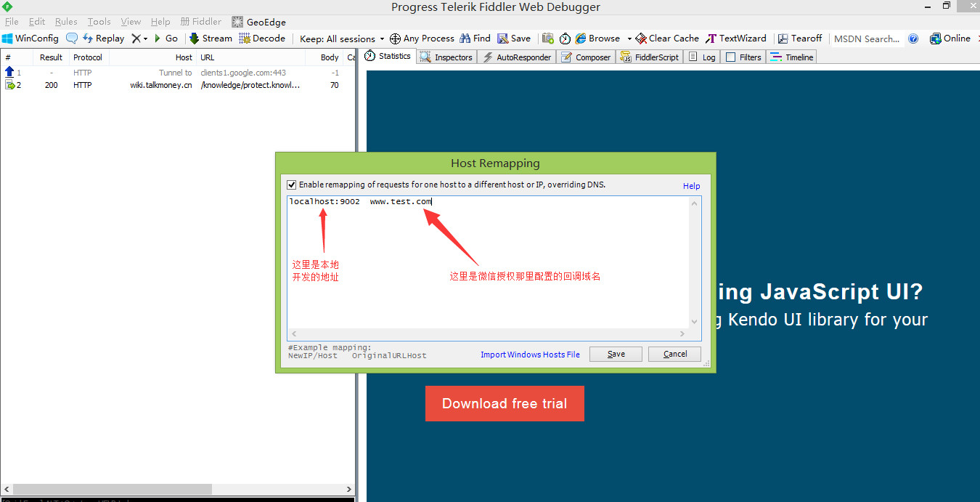The width and height of the screenshot is (980, 502).
Task: Click the Online status indicator
Action: tap(950, 39)
